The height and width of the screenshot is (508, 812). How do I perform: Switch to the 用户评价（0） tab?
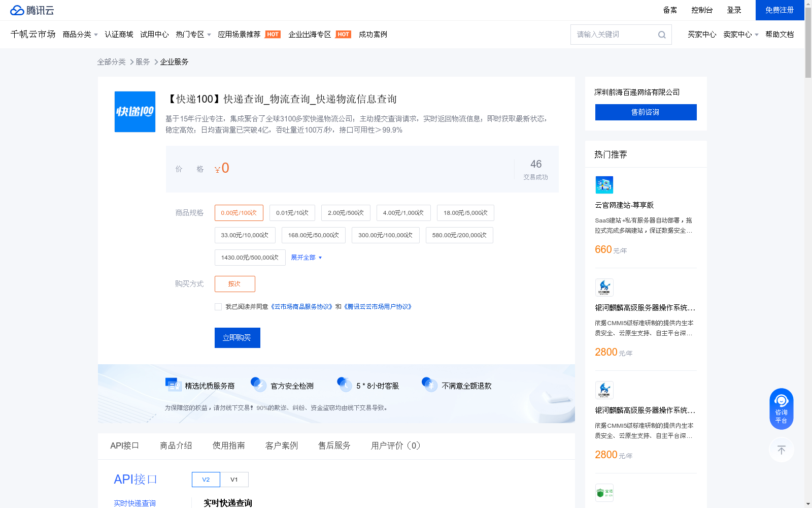pos(396,446)
